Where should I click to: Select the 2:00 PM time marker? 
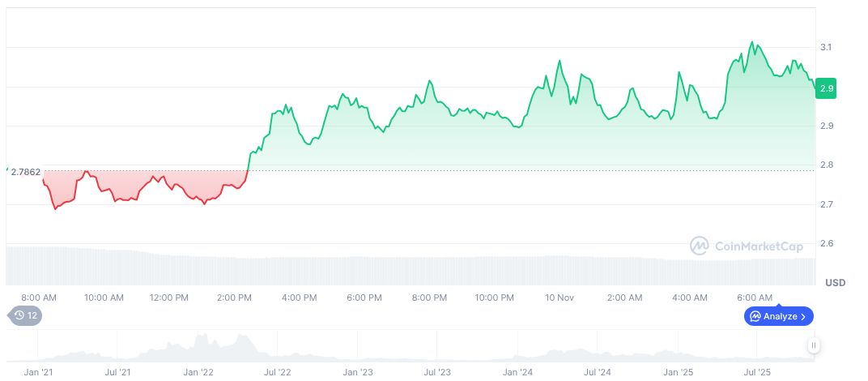[x=234, y=298]
